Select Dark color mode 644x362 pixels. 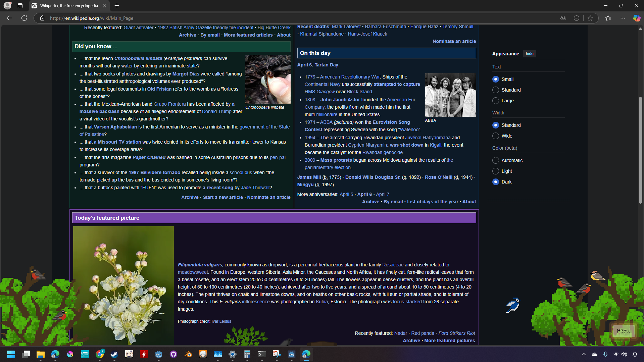tap(496, 182)
